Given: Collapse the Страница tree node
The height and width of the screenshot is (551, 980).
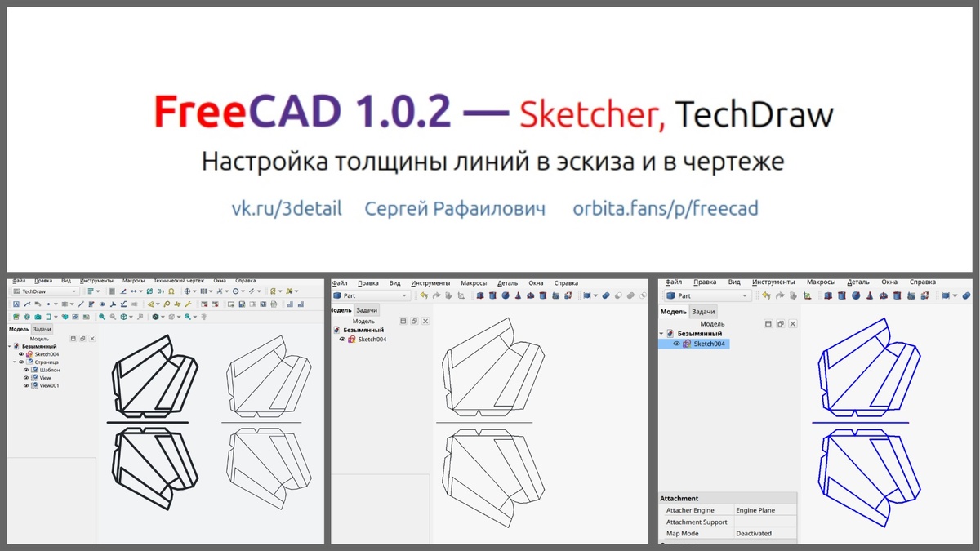Looking at the screenshot, I should click(15, 362).
